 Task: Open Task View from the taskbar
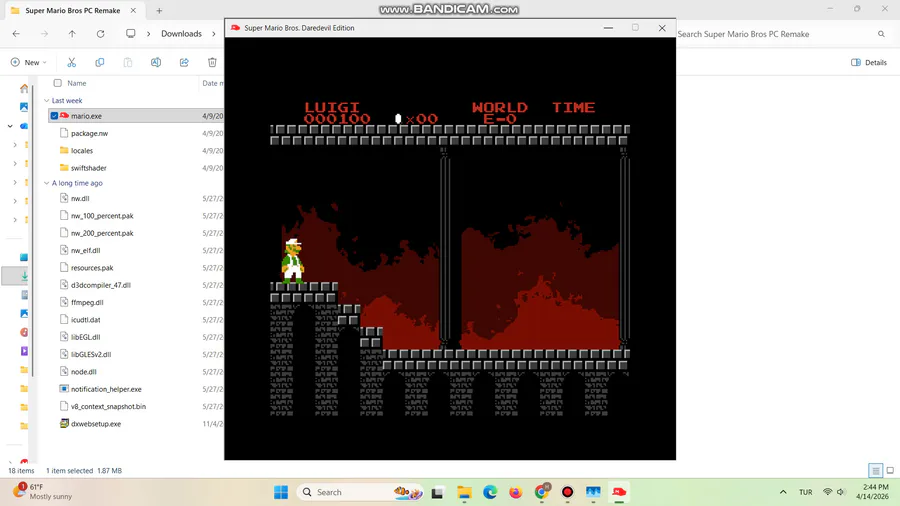click(438, 492)
